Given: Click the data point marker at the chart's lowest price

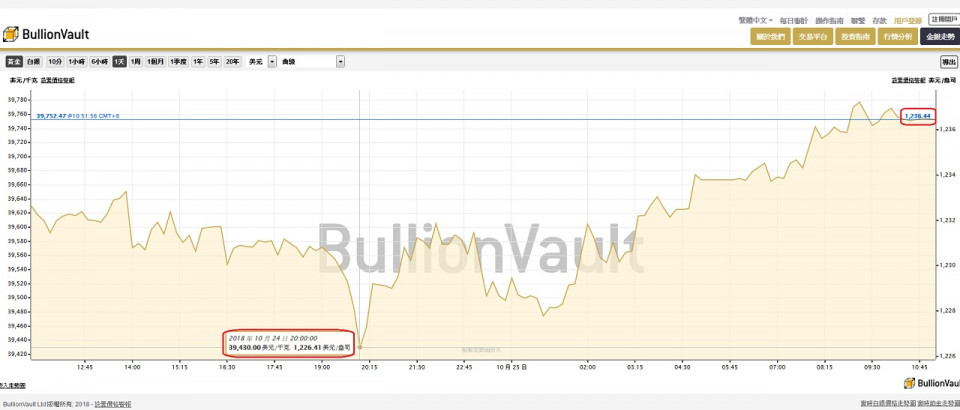Looking at the screenshot, I should click(x=360, y=347).
